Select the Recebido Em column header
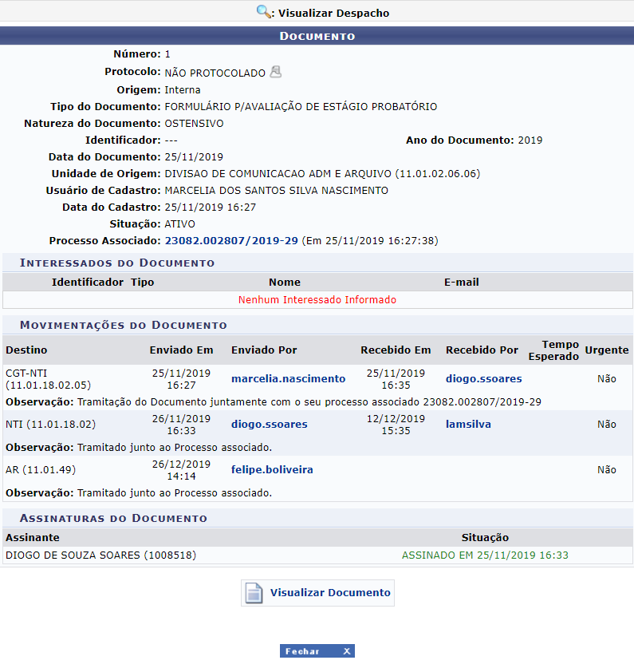Viewport: 634px width, 672px height. (396, 350)
